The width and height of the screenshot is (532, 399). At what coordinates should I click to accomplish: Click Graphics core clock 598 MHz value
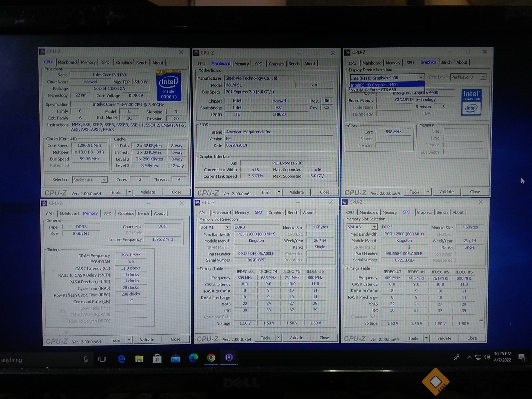coord(393,132)
